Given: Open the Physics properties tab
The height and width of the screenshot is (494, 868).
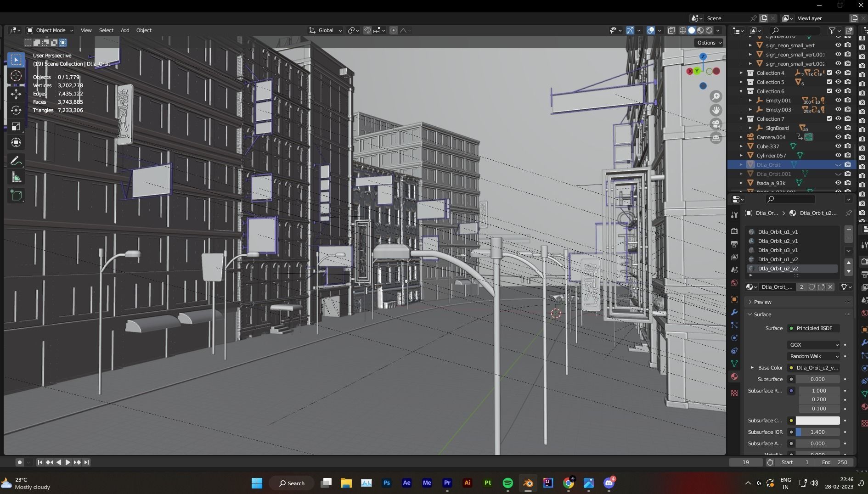Looking at the screenshot, I should pos(734,338).
